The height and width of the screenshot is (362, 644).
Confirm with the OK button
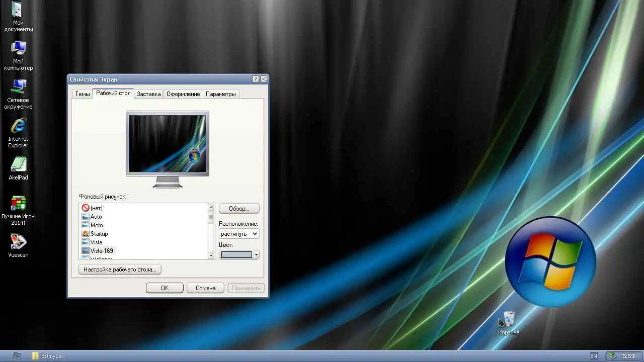coord(165,288)
